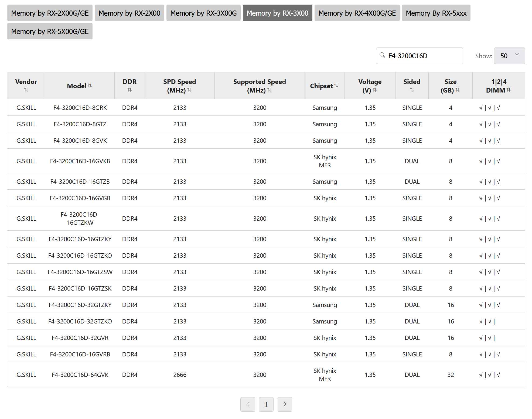Sort table by Vendor arrows icon

[26, 90]
